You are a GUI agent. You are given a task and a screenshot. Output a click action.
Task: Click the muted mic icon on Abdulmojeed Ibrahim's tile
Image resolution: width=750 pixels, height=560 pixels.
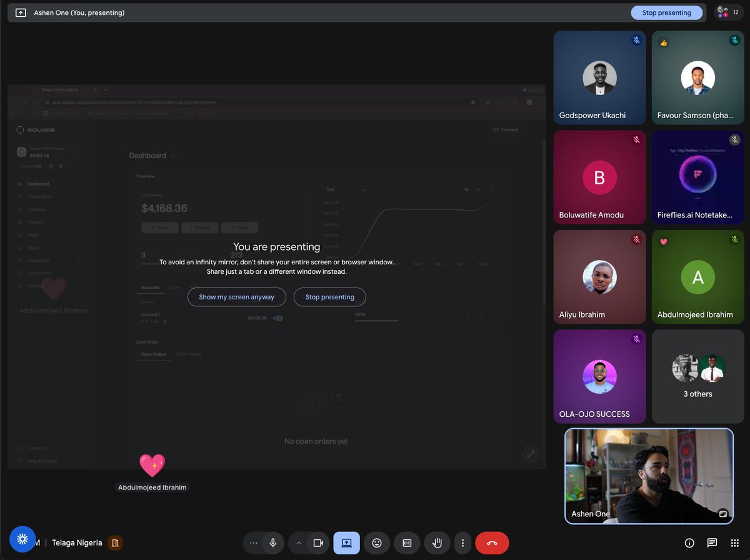pos(734,239)
